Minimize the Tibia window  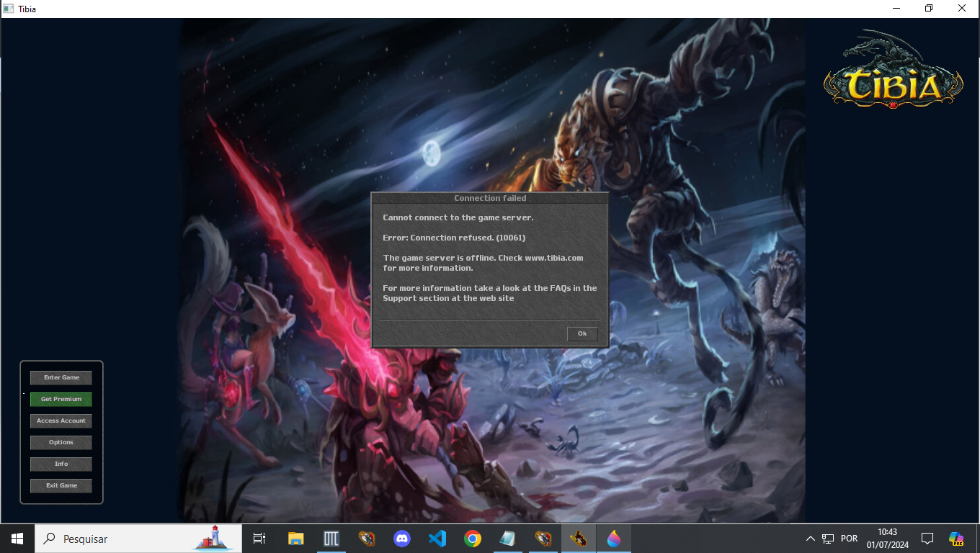(896, 9)
